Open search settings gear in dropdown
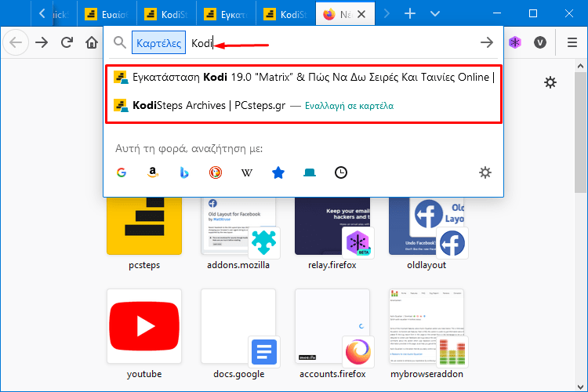This screenshot has width=588, height=392. click(485, 172)
